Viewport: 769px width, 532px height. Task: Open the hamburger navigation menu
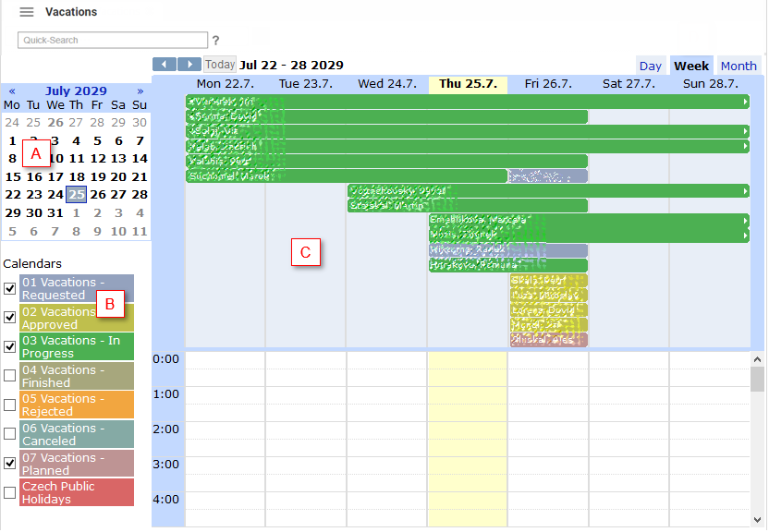(x=27, y=12)
